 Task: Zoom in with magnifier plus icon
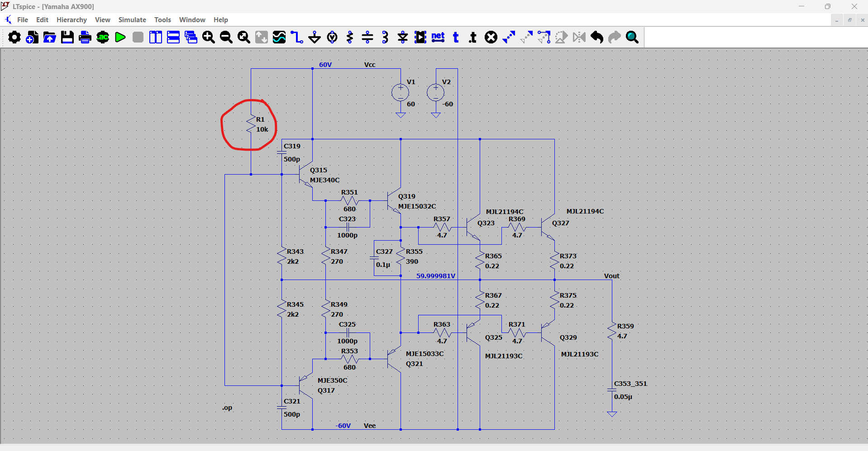tap(209, 37)
